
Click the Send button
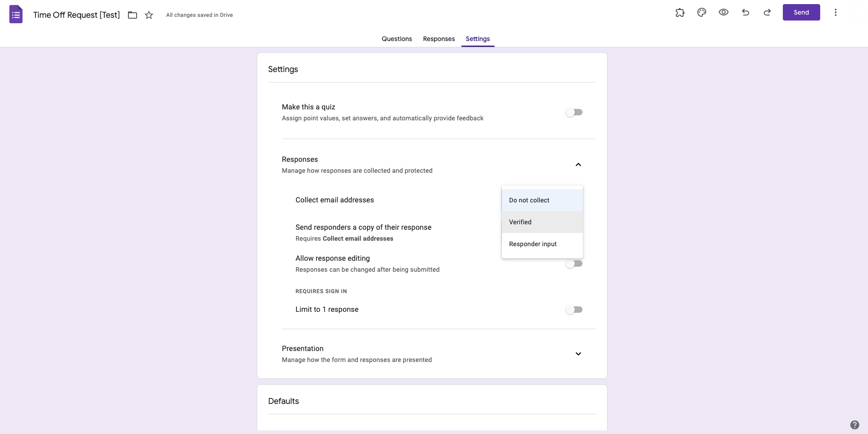tap(801, 12)
